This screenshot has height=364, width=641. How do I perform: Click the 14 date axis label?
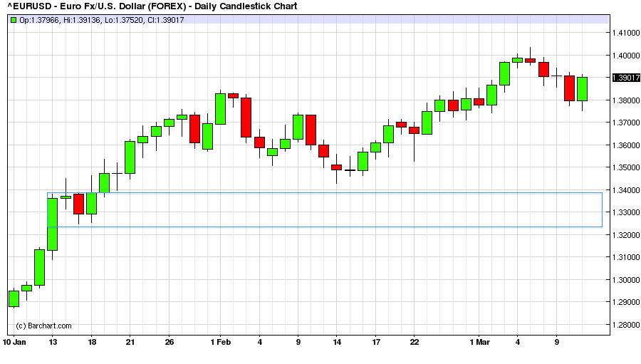[x=336, y=342]
